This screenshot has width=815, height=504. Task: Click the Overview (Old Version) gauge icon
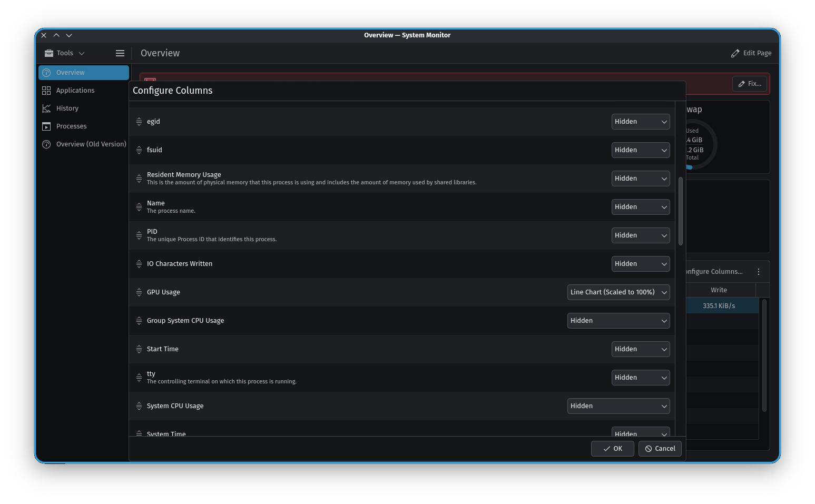pyautogui.click(x=46, y=144)
